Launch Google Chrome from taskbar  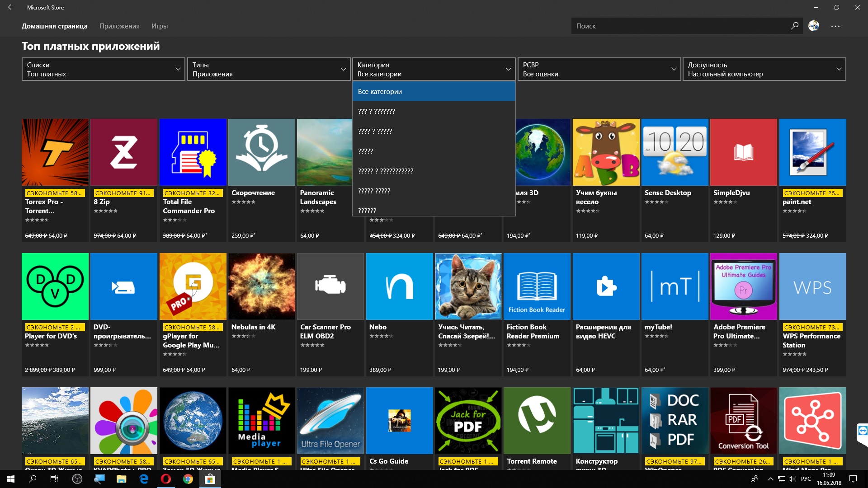point(188,479)
